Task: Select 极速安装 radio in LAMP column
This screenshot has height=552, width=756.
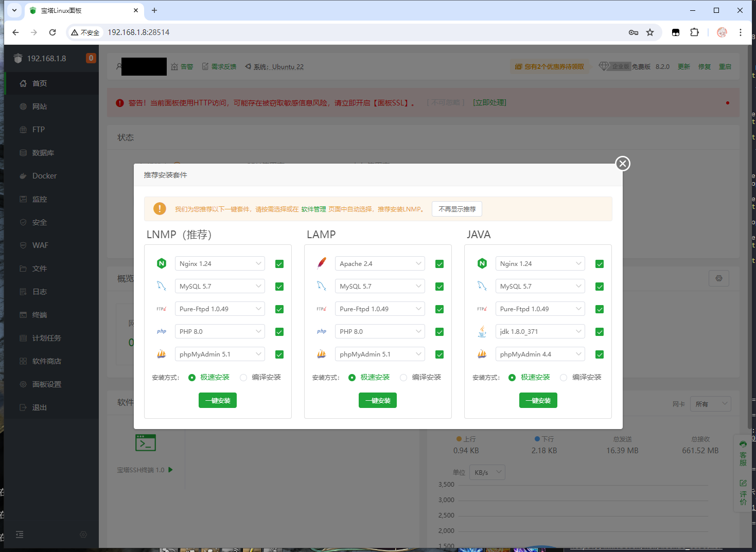Action: pos(352,377)
